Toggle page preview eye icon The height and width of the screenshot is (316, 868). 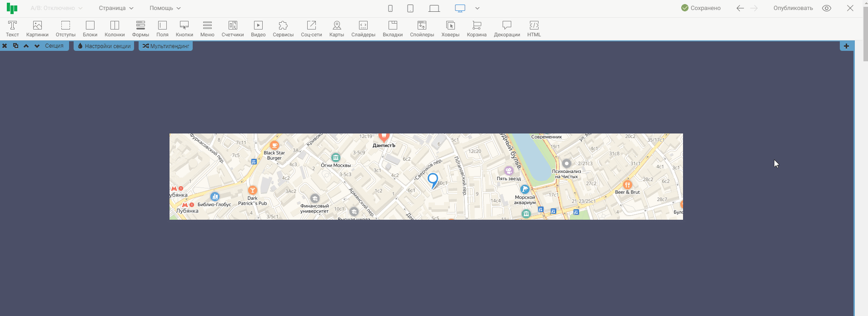coord(827,8)
